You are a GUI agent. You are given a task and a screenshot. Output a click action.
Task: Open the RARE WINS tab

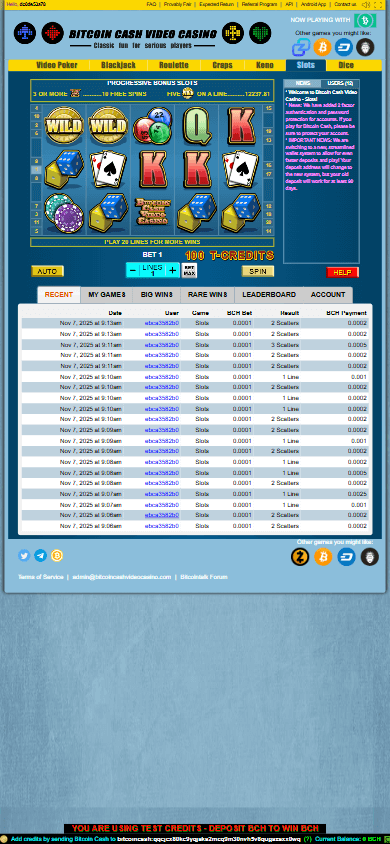tap(207, 294)
